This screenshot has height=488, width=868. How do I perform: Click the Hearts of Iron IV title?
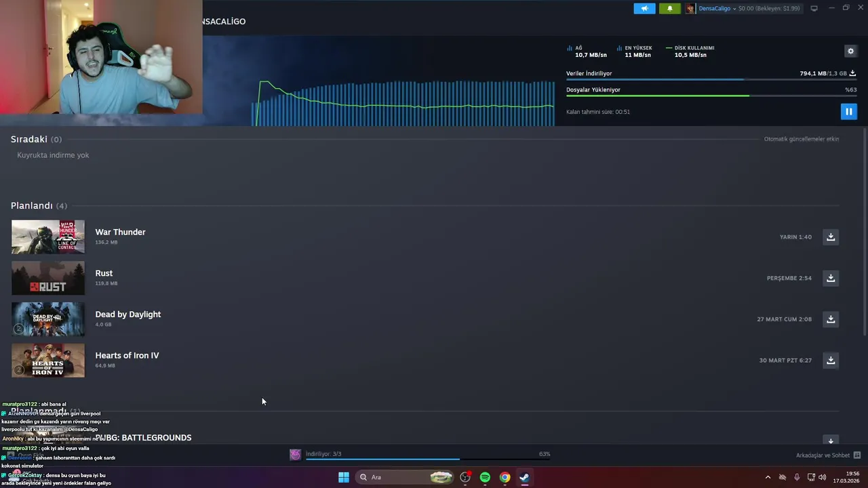(x=127, y=355)
